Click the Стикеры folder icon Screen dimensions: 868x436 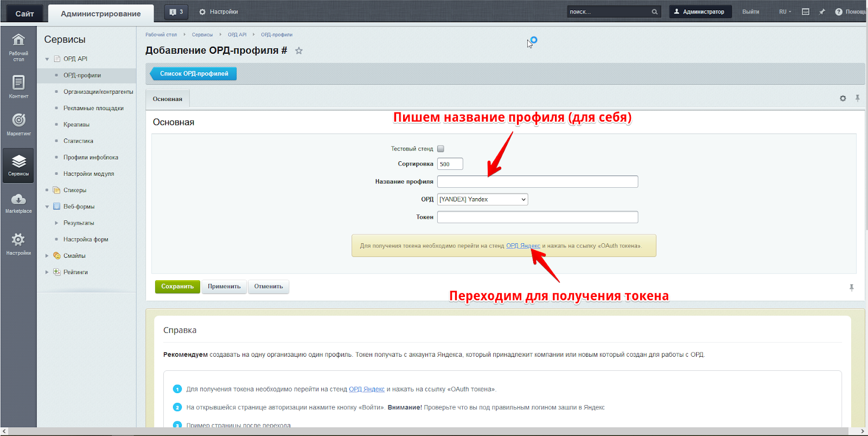(x=56, y=190)
